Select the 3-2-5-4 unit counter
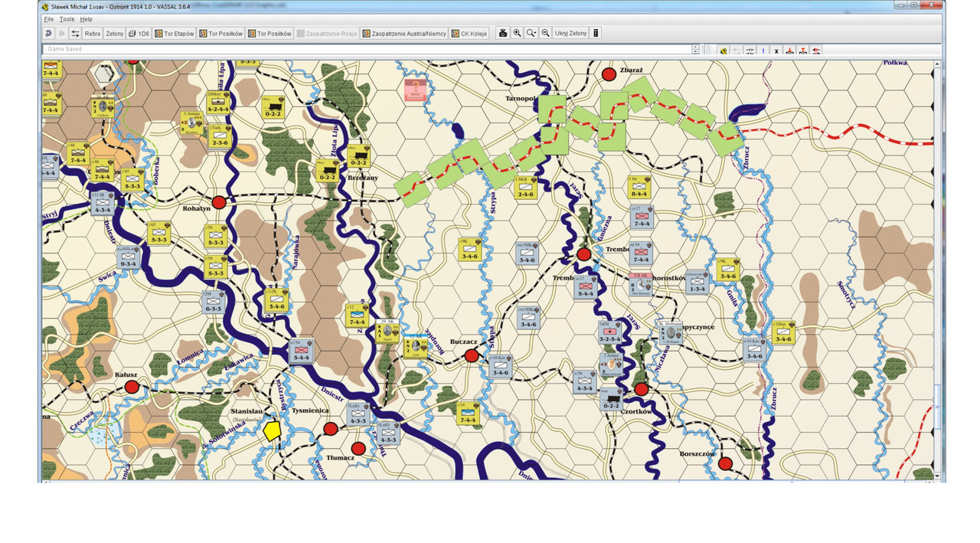The image size is (980, 543). (x=609, y=332)
